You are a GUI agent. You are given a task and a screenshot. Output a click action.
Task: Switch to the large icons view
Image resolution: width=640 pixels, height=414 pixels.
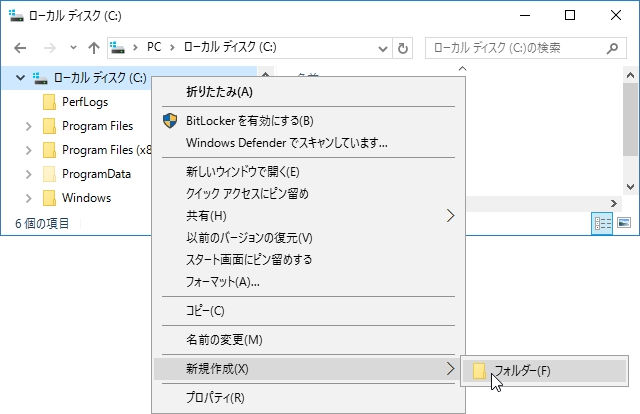(624, 223)
